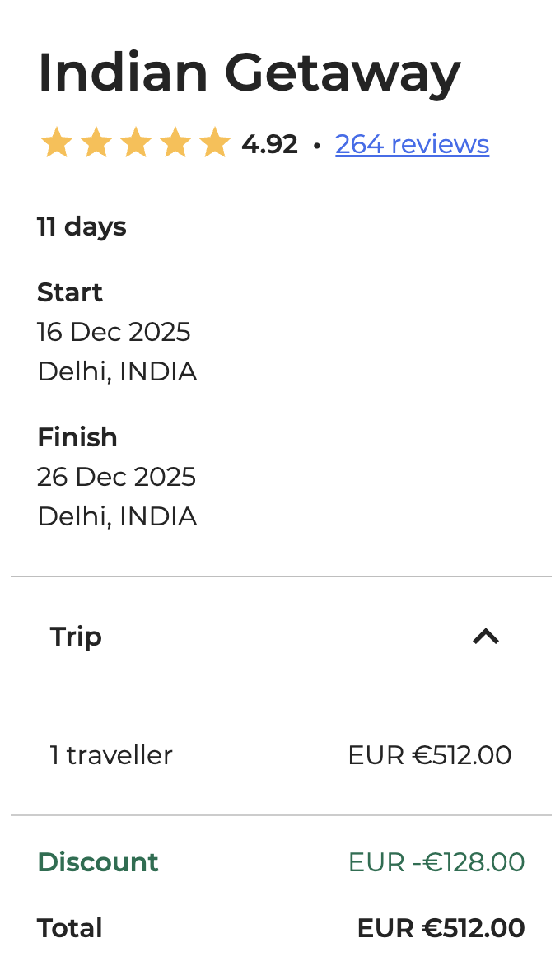The height and width of the screenshot is (980, 560).
Task: Click the green Discount label
Action: click(x=98, y=862)
